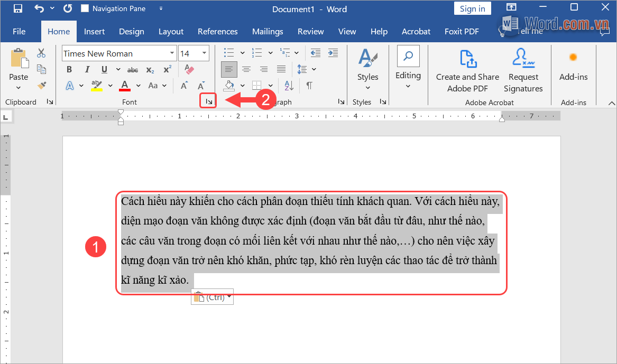Open the File tab
The height and width of the screenshot is (364, 617).
[x=19, y=32]
